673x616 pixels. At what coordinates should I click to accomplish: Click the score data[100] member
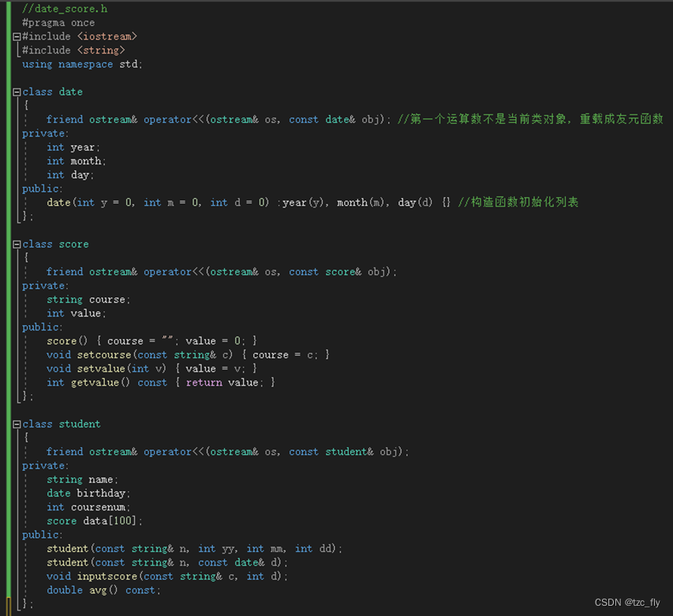point(94,521)
